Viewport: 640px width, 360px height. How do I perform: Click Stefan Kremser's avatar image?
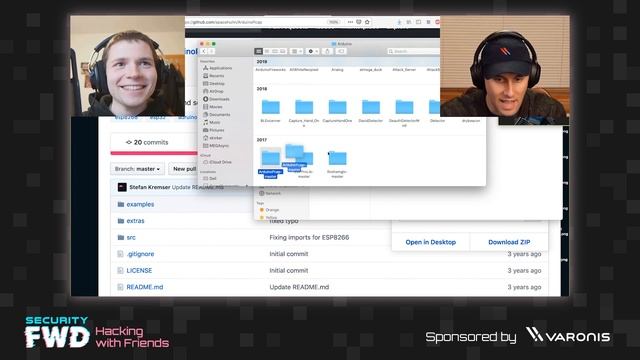point(122,187)
